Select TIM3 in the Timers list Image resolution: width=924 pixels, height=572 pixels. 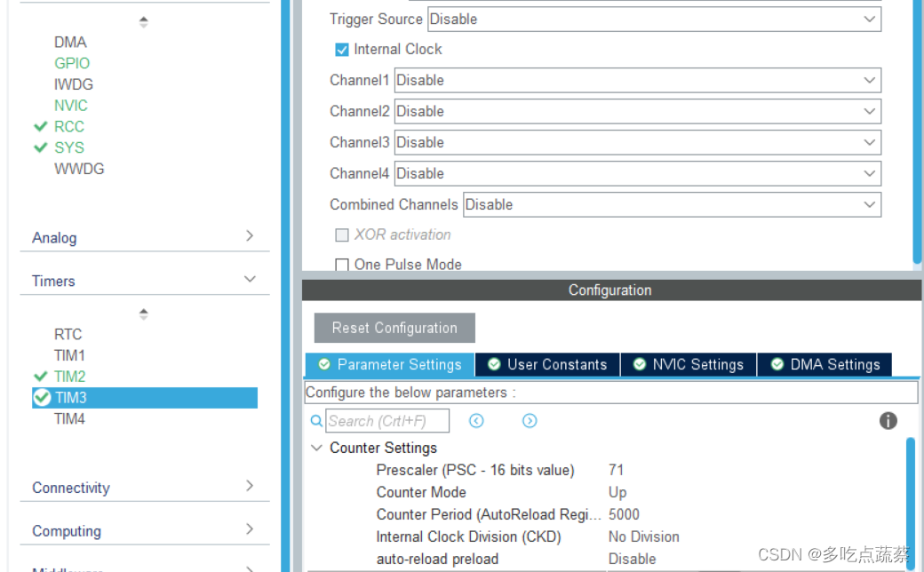coord(144,398)
